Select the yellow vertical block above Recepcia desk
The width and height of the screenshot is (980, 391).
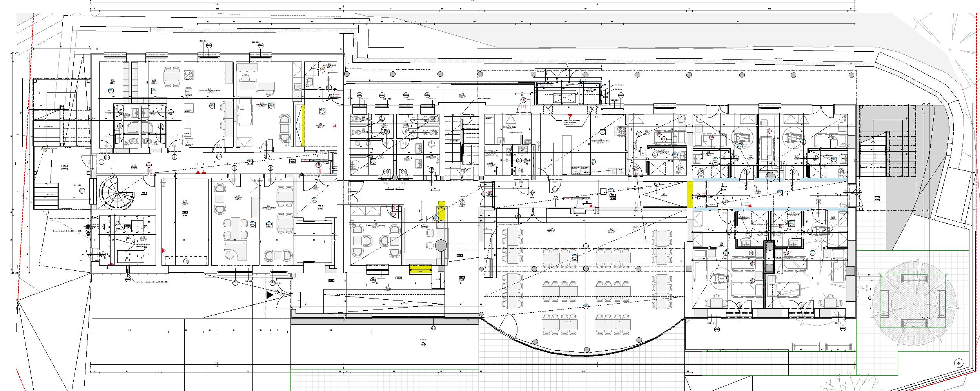point(441,211)
